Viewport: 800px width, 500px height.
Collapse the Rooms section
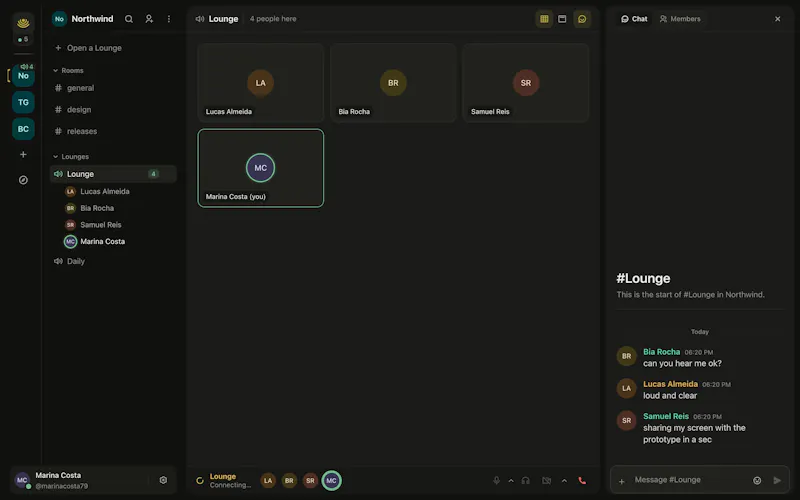[68, 70]
